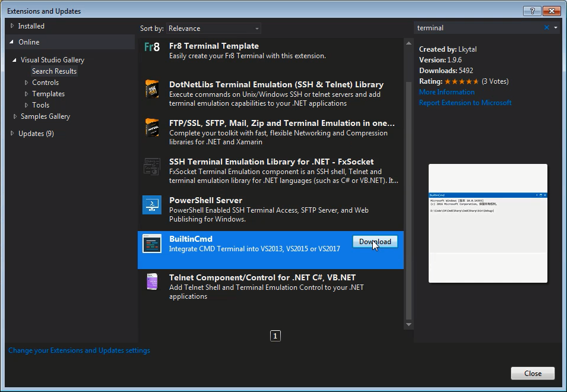The image size is (567, 392).
Task: Select the PowerShell Server title
Action: click(205, 200)
